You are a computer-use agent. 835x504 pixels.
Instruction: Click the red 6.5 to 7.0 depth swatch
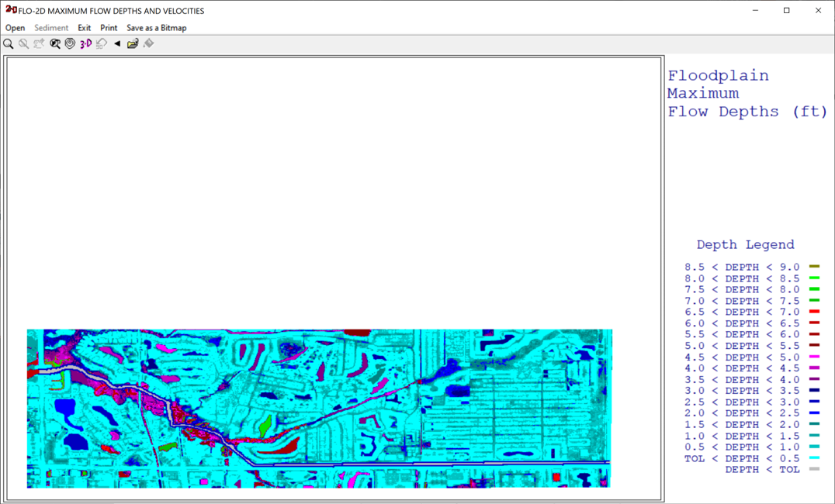814,312
